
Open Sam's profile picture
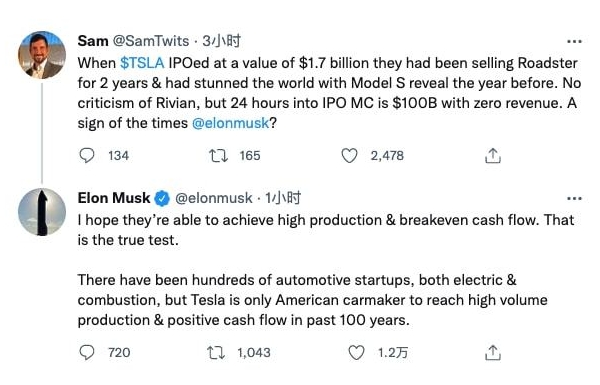42,55
